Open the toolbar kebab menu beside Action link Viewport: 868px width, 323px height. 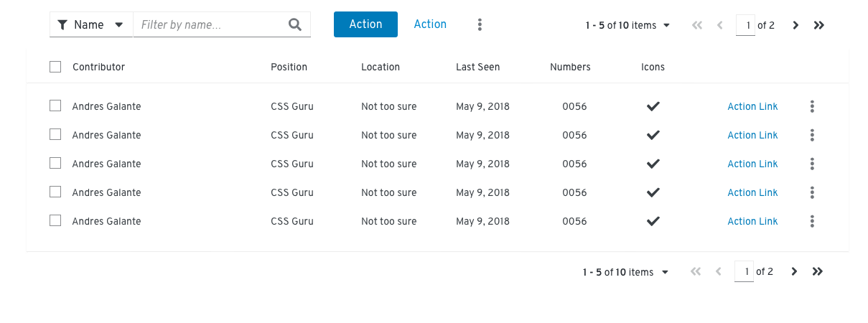coord(480,24)
